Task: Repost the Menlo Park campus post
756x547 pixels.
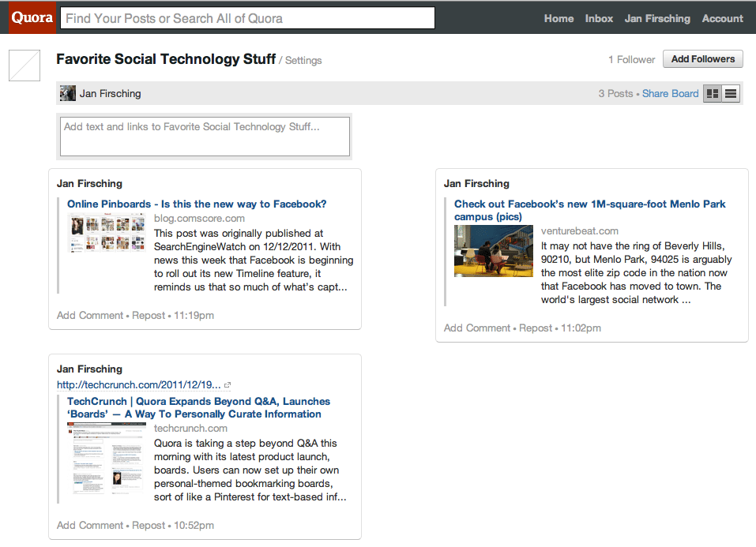Action: (536, 328)
